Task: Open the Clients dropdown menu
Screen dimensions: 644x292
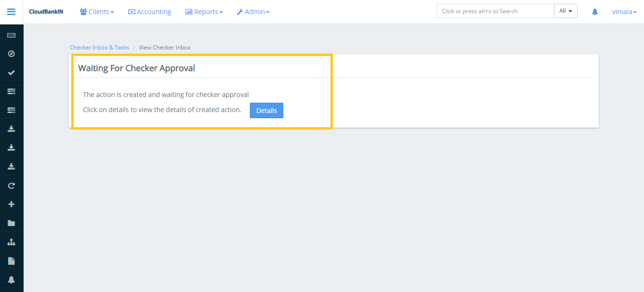Action: (97, 11)
